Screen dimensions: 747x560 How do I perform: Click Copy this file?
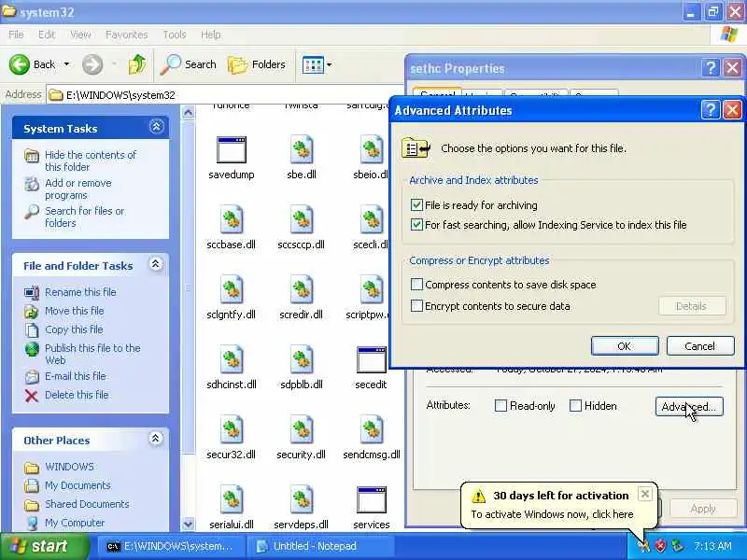point(74,329)
